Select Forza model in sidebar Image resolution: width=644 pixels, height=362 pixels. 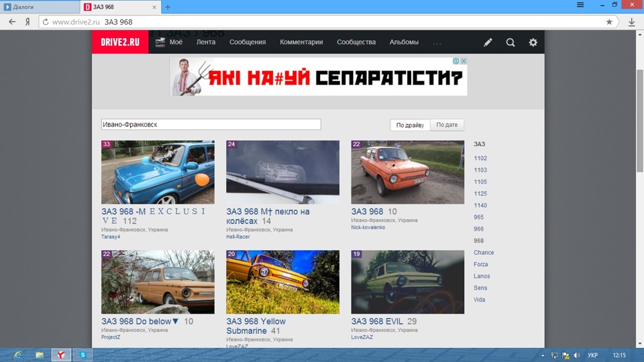[480, 264]
